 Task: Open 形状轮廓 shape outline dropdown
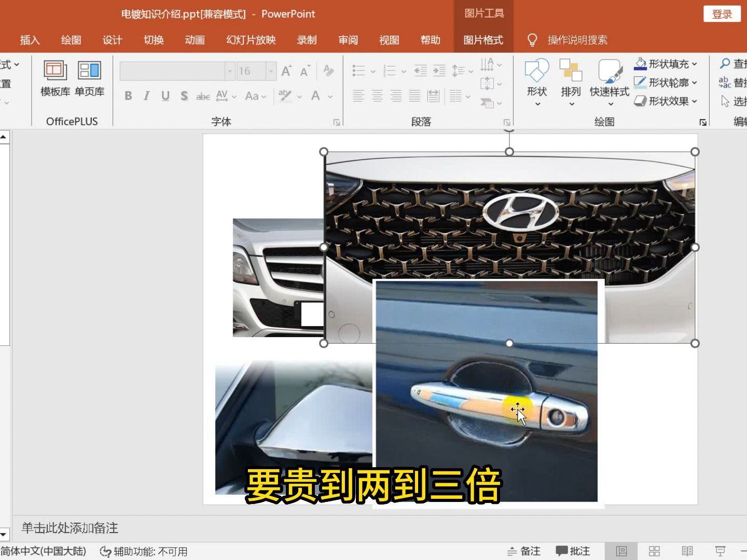tap(666, 82)
